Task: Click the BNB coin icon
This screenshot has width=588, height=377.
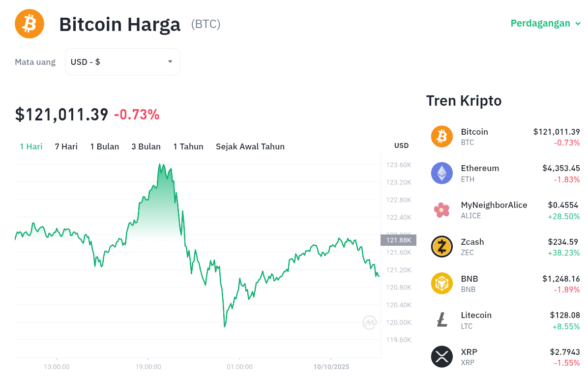Action: click(441, 284)
